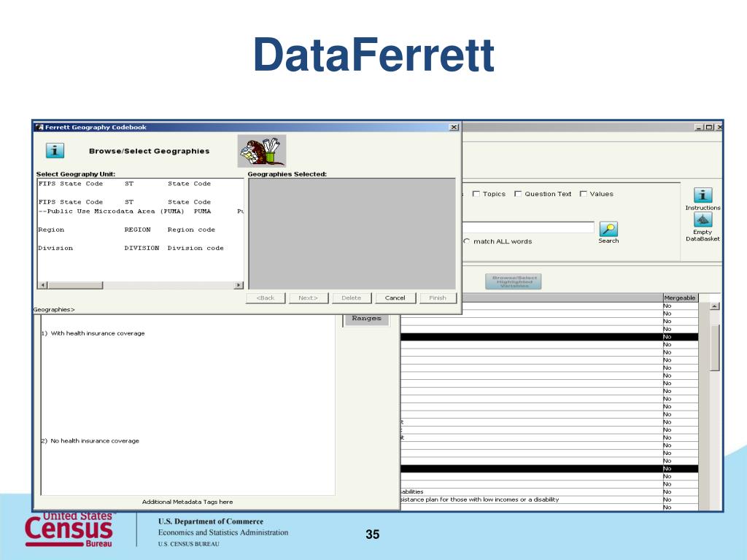Click the geography list scroll left arrow
The width and height of the screenshot is (747, 560).
[x=43, y=285]
